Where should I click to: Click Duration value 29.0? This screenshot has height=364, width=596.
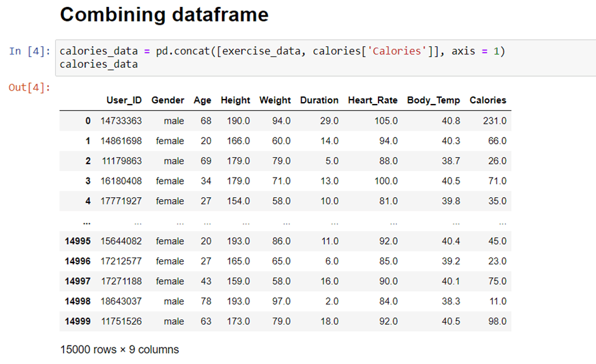click(x=329, y=121)
